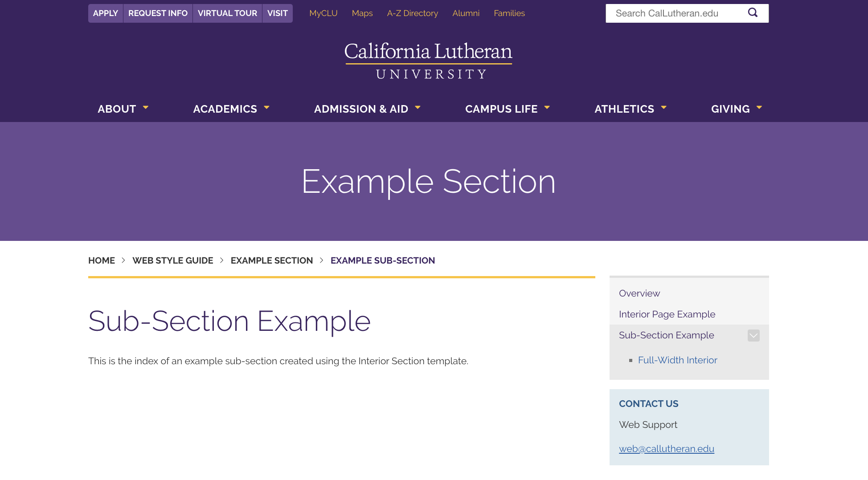The image size is (868, 480).
Task: Navigate to Home breadcrumb
Action: tap(102, 260)
